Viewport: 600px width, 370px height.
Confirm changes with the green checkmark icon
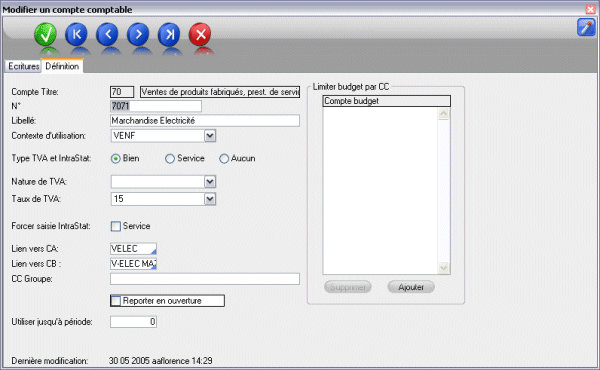[46, 34]
